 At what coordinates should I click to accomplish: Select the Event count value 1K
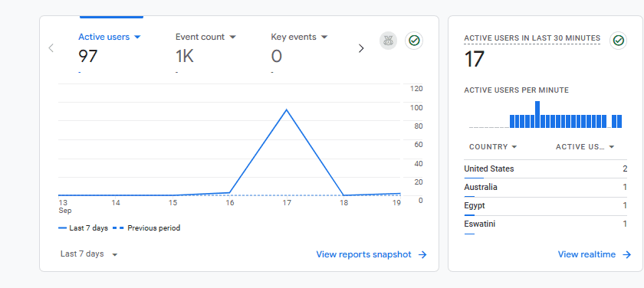tap(185, 56)
